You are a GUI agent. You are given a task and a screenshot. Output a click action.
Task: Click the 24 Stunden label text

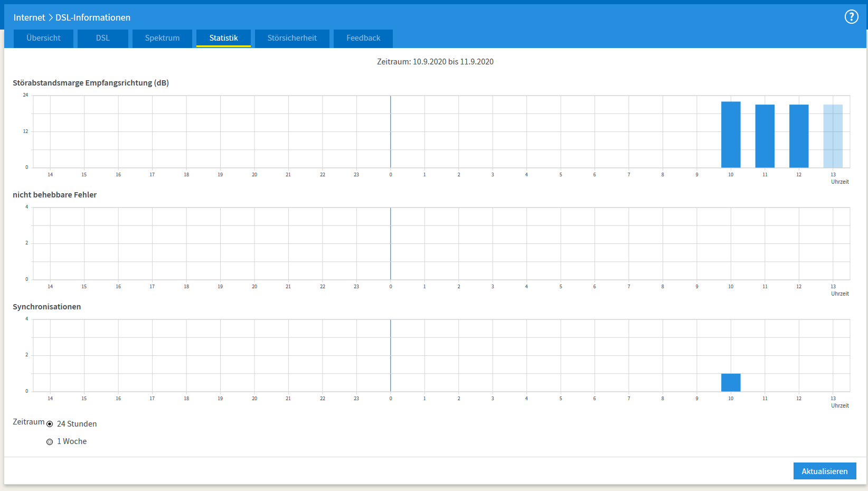coord(77,424)
